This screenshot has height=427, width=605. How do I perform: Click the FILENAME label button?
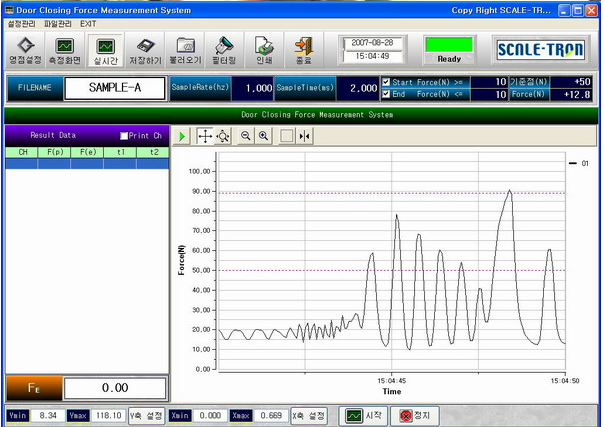coord(35,88)
